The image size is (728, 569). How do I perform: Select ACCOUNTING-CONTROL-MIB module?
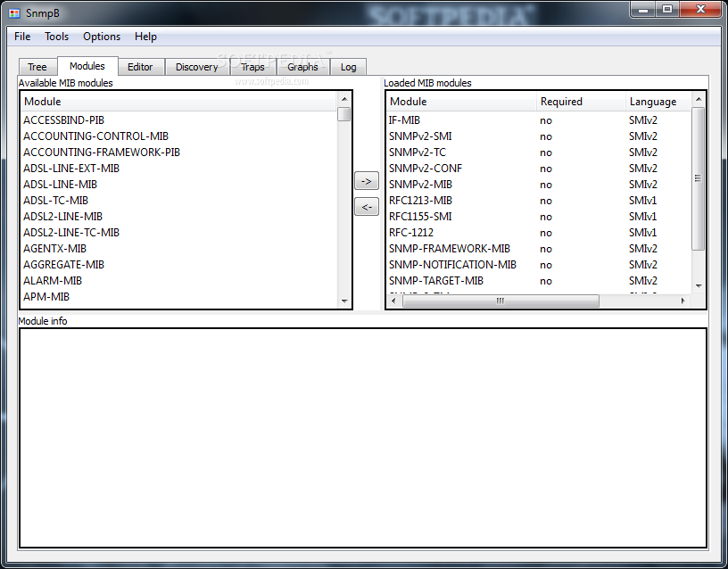95,136
